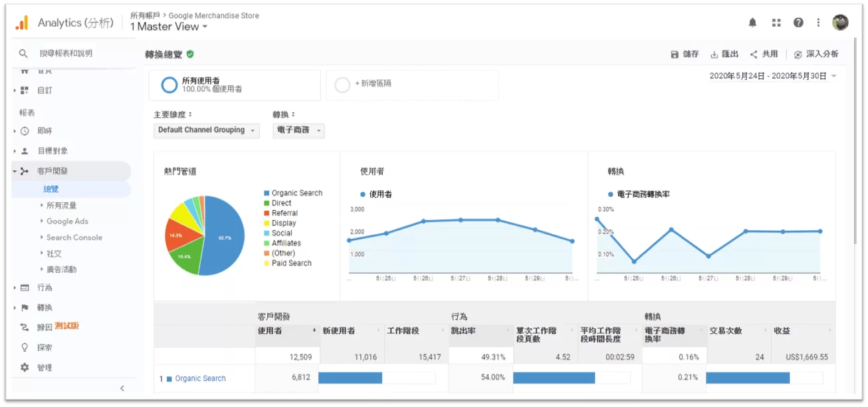Open the Default Channel Grouping dropdown
Screen dimensions: 868x407
[x=206, y=130]
